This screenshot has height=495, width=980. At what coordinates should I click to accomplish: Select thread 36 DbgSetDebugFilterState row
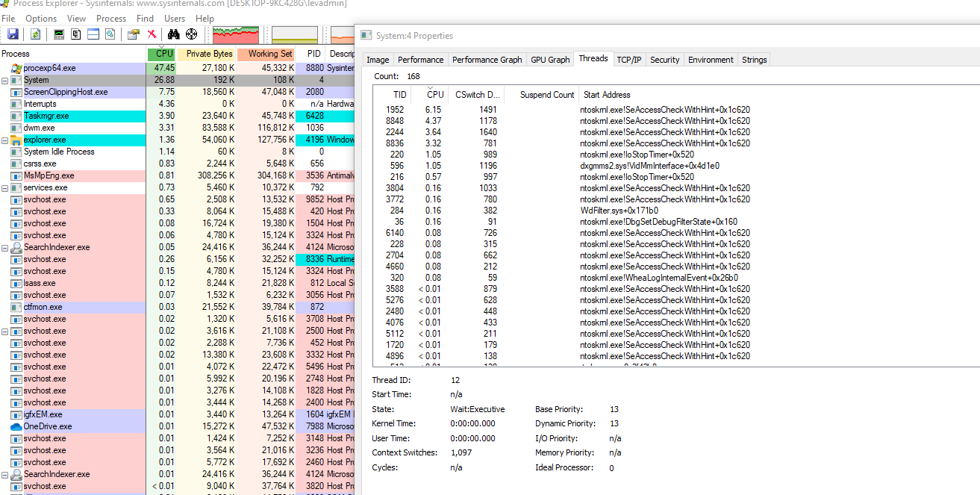676,222
